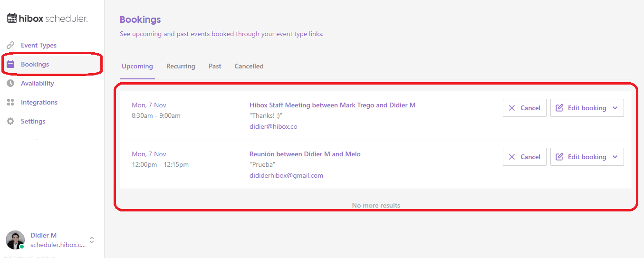
Task: Click Didier M profile avatar photo
Action: (x=15, y=240)
